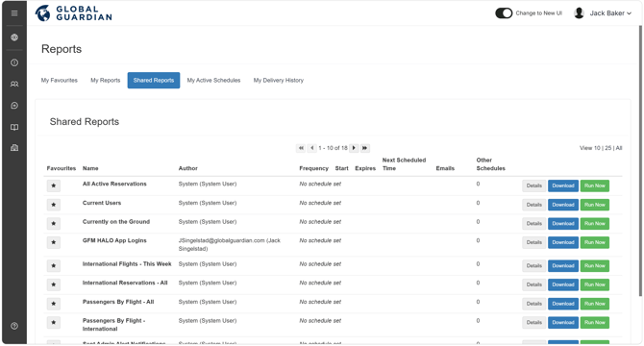Run Now International Reservations - All report

[595, 284]
